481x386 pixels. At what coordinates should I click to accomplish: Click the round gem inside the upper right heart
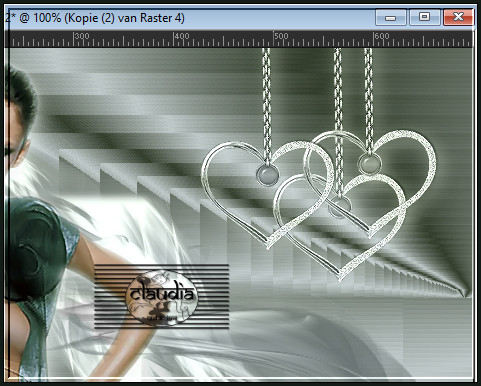coord(369,163)
